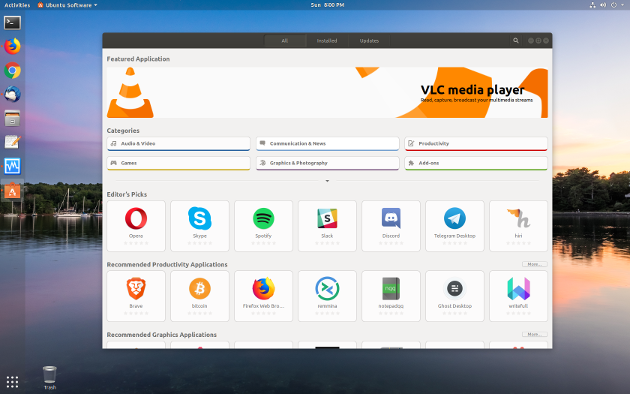Screen dimensions: 630x394
Task: Open the text editor from the dock
Action: click(x=12, y=142)
